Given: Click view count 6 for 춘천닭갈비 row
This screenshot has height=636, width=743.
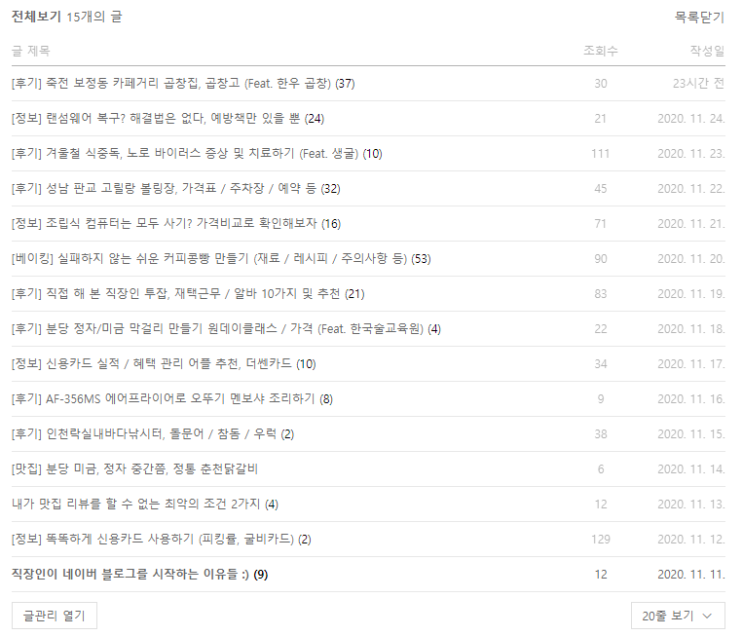Looking at the screenshot, I should tap(600, 469).
